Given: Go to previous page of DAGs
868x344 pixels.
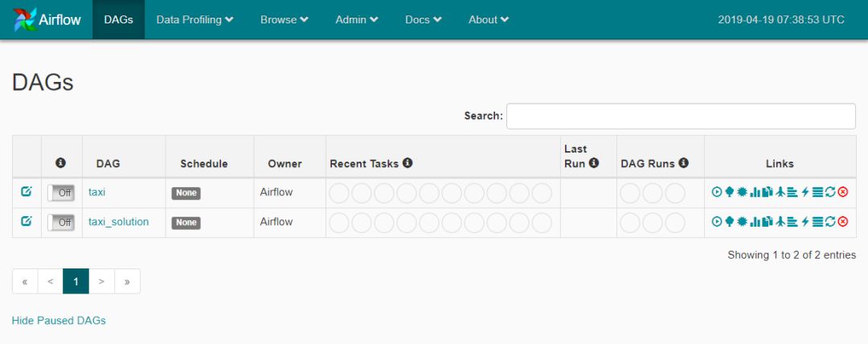Looking at the screenshot, I should tap(51, 281).
